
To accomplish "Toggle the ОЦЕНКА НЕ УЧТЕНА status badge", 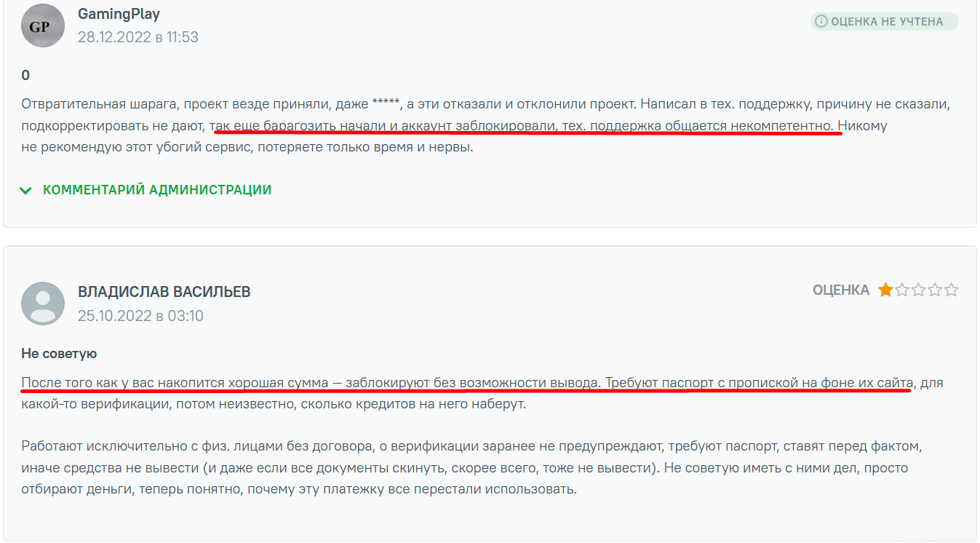I will pyautogui.click(x=883, y=21).
